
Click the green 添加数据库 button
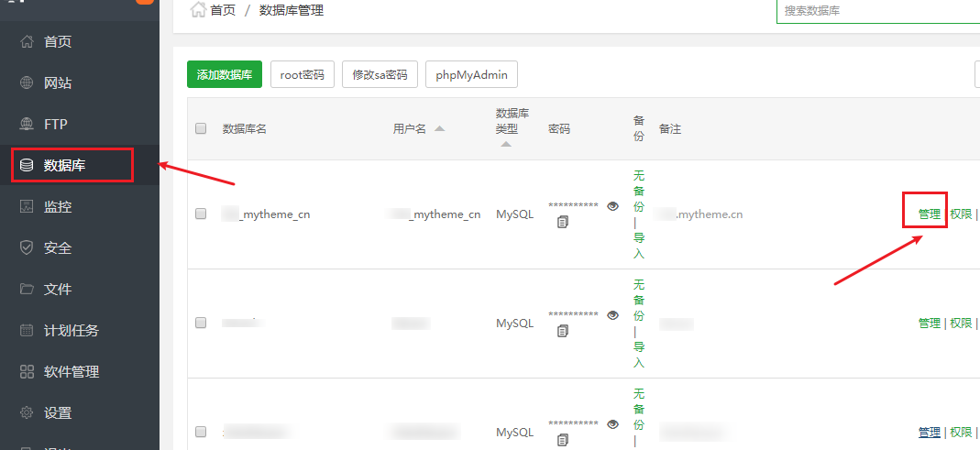(225, 74)
